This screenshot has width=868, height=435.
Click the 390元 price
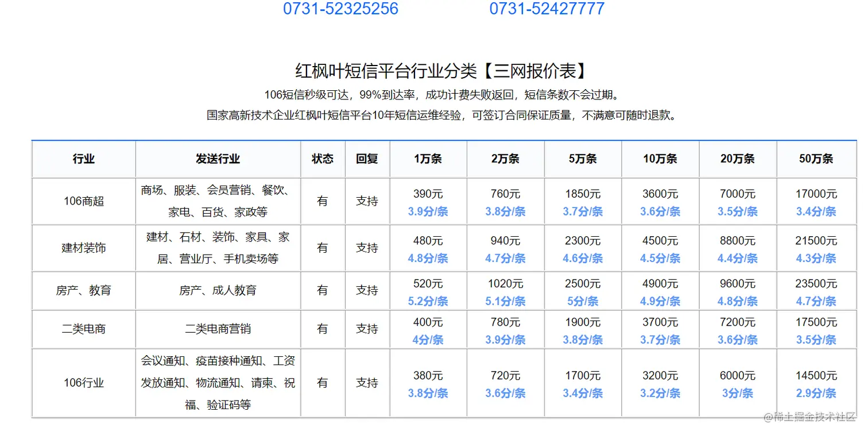coord(428,194)
